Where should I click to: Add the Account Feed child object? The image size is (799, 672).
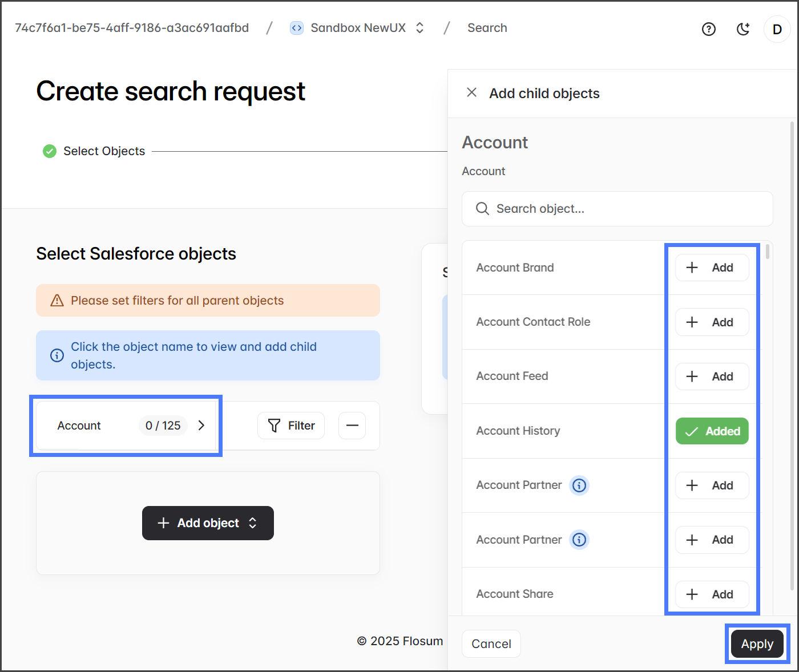tap(712, 377)
